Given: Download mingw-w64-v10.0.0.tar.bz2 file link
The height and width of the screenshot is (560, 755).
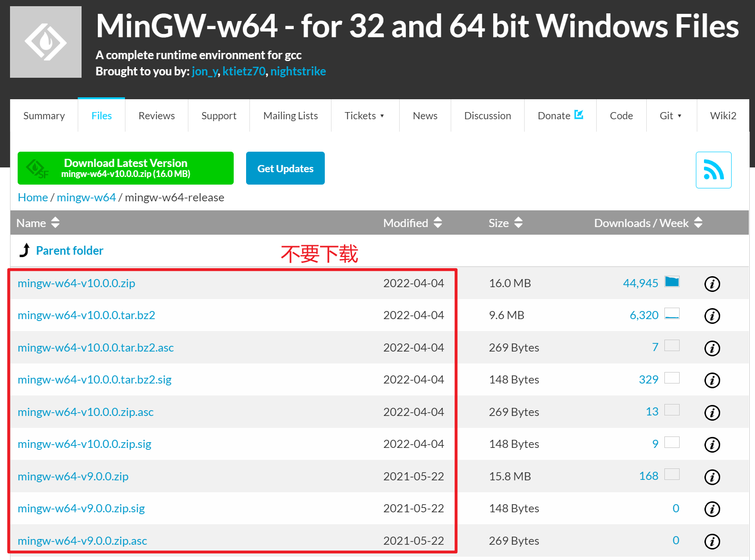Looking at the screenshot, I should click(86, 315).
